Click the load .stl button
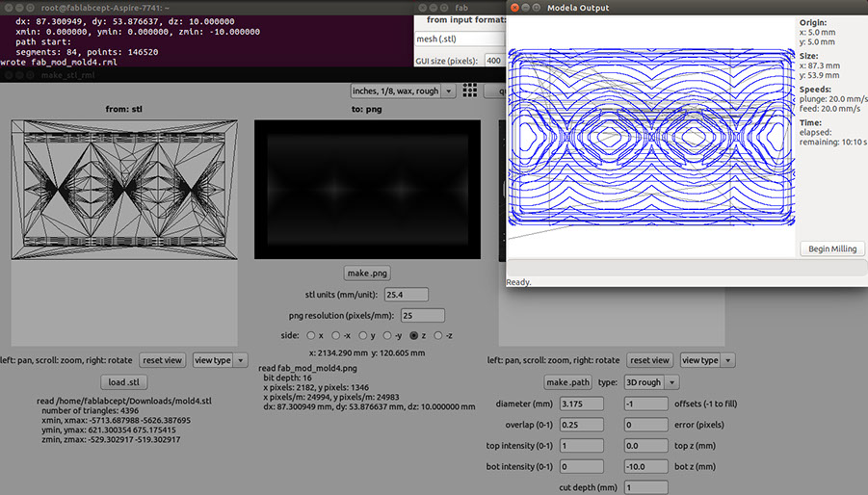This screenshot has width=868, height=495. [124, 382]
